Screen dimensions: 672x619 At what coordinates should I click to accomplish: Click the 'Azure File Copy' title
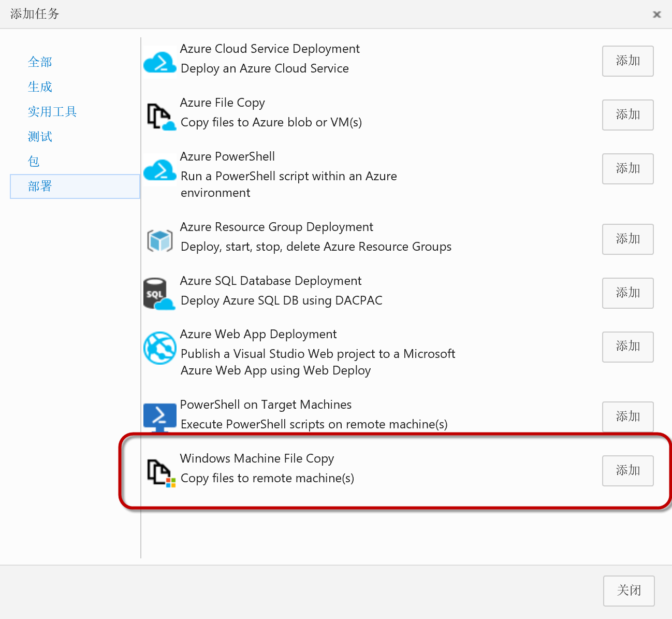pos(223,103)
